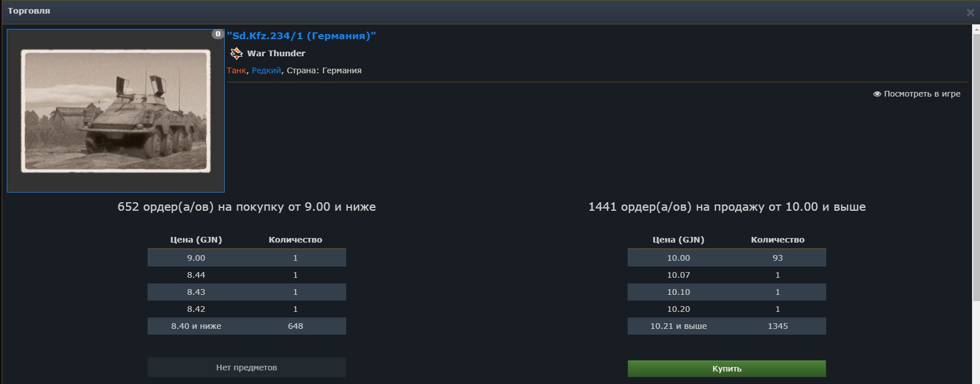Image resolution: width=980 pixels, height=384 pixels.
Task: Select the 9.00 buy order price
Action: tap(196, 258)
